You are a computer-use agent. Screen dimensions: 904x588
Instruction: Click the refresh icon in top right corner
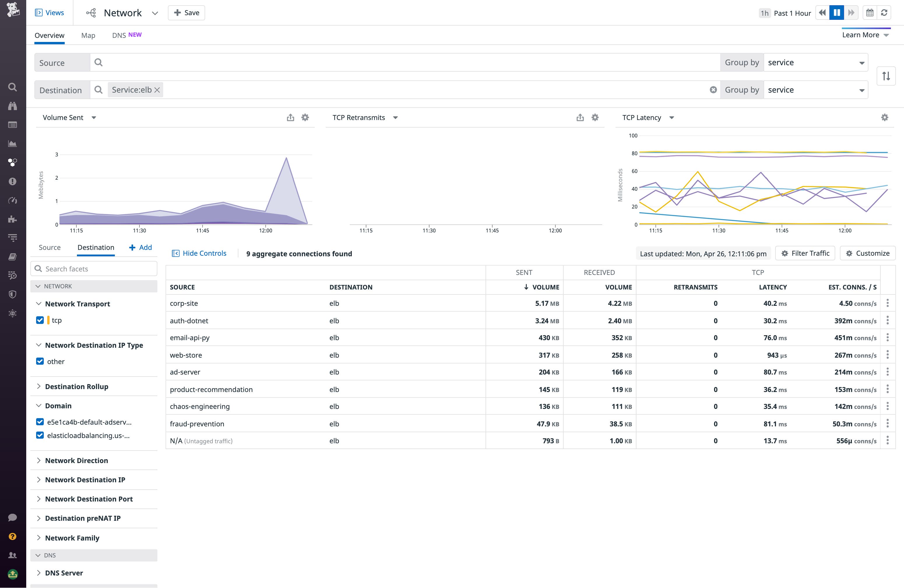(x=884, y=13)
